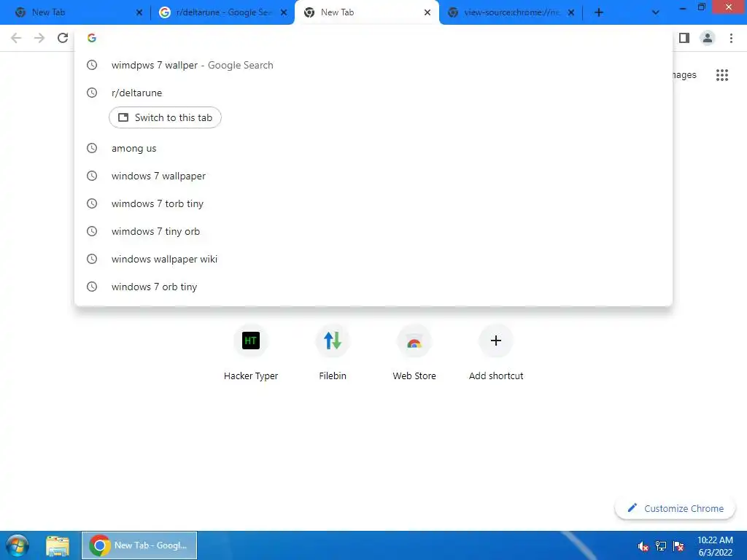Open Web Store shortcut

click(x=414, y=352)
